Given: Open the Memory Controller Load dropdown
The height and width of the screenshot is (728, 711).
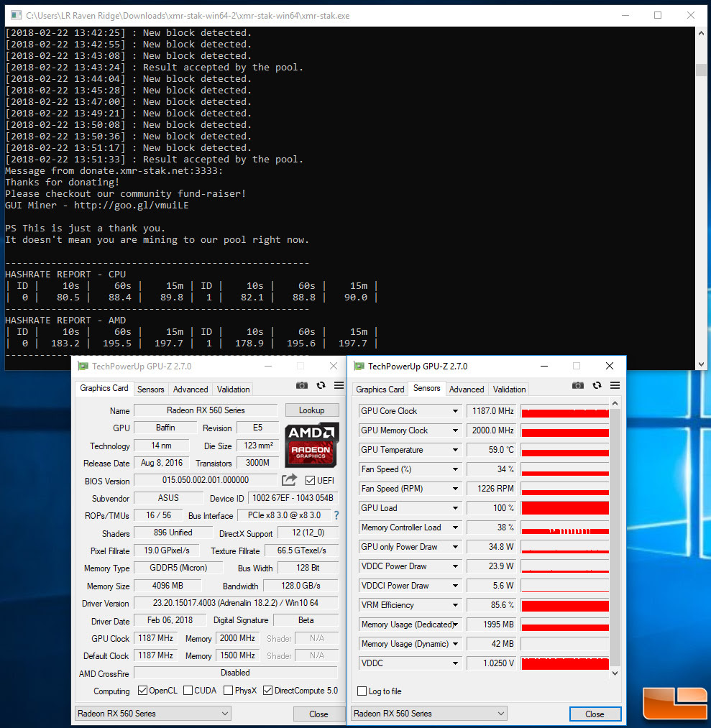Looking at the screenshot, I should pyautogui.click(x=456, y=527).
